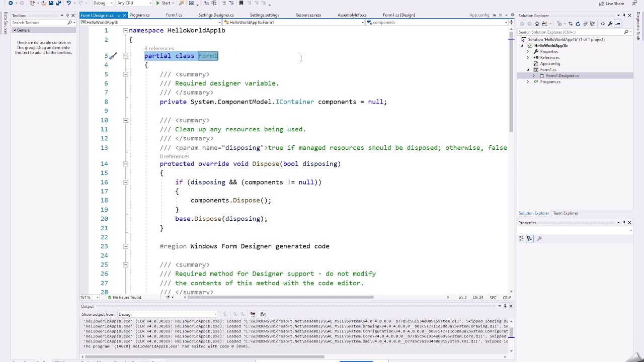Click the View Code icon in Solution Explorer
644x362 pixels.
603,24
